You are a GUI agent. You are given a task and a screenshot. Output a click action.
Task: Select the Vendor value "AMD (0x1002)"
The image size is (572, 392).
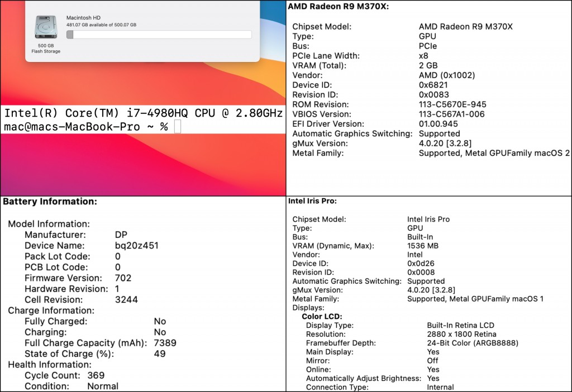click(447, 75)
